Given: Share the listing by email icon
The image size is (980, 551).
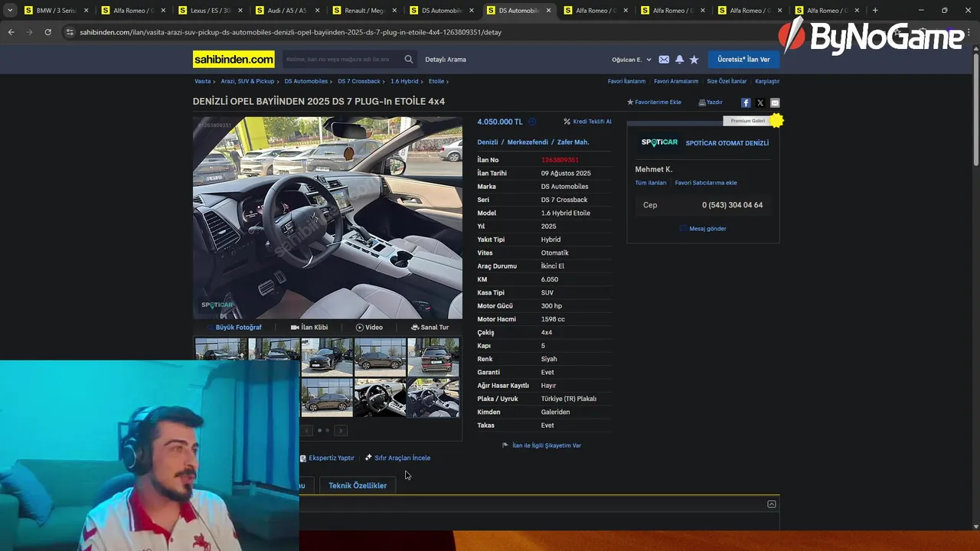Looking at the screenshot, I should pos(775,103).
